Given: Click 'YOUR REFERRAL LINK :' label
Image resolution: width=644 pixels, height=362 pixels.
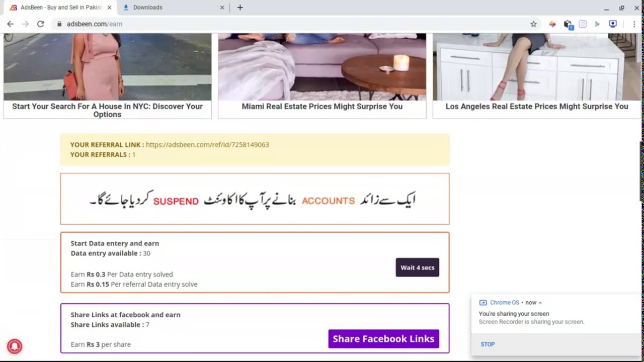Looking at the screenshot, I should tap(107, 144).
